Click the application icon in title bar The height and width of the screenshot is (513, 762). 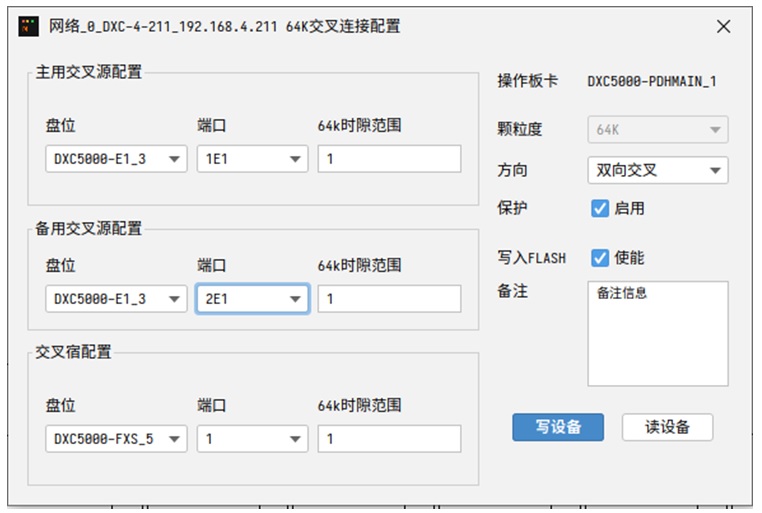(x=29, y=27)
